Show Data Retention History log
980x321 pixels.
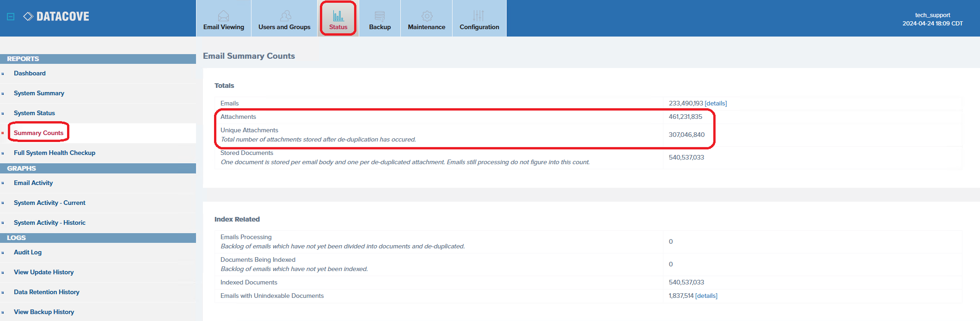pos(47,292)
